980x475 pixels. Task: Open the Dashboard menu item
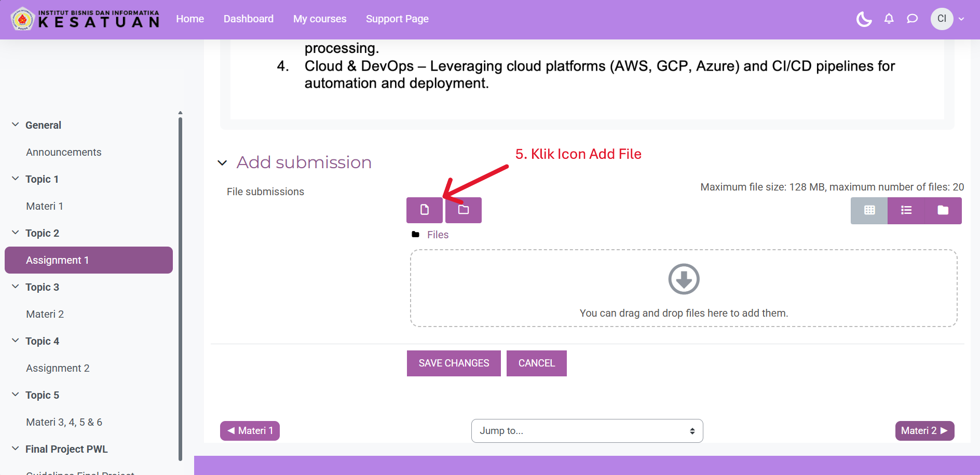click(248, 19)
